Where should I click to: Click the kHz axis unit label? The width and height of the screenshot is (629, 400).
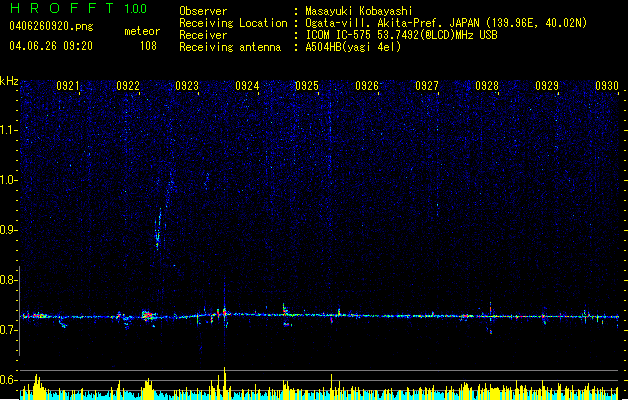[x=9, y=81]
